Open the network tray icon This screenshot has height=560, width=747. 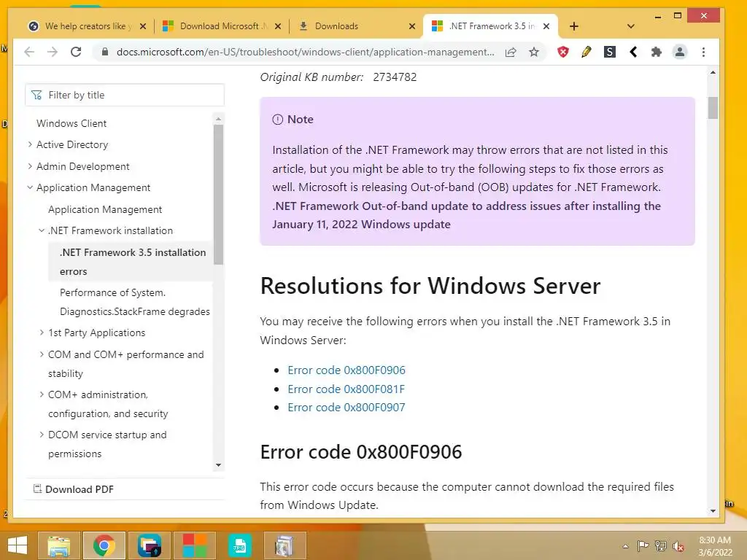(x=661, y=545)
